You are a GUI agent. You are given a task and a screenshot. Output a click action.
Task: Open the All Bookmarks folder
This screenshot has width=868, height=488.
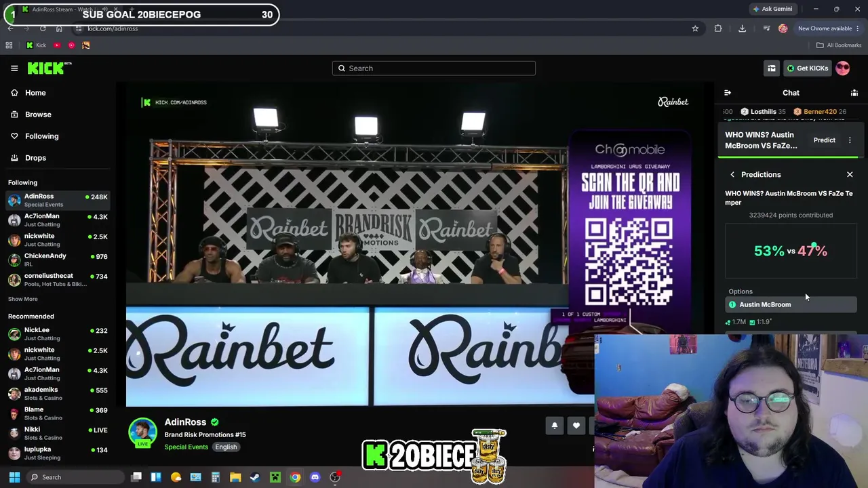[x=839, y=45]
